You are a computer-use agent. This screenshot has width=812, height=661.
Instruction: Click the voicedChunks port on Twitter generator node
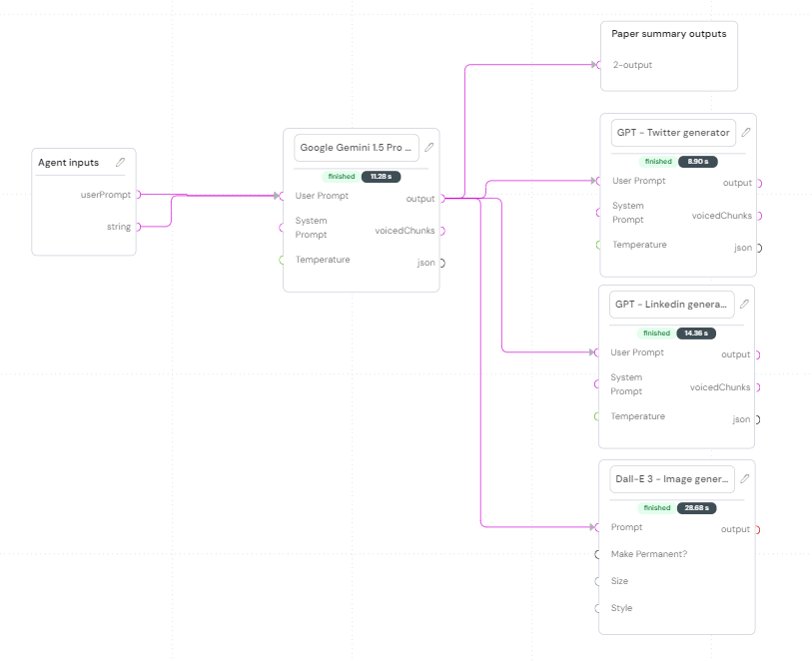(759, 216)
